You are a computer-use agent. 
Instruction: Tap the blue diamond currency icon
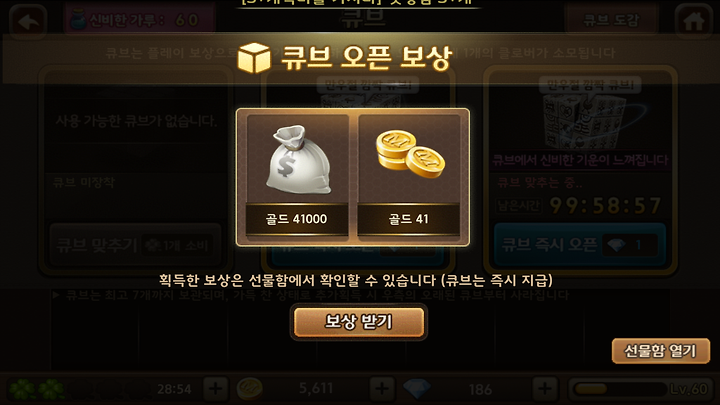coord(417,389)
